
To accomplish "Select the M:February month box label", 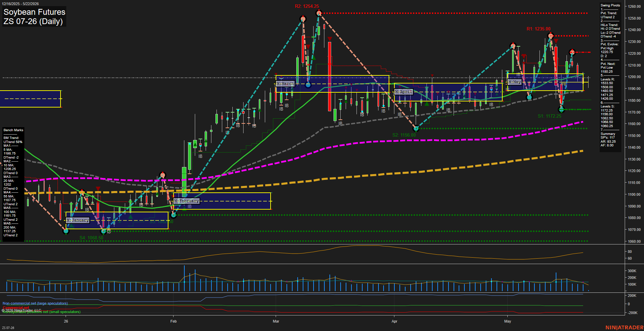I will pyautogui.click(x=186, y=201).
